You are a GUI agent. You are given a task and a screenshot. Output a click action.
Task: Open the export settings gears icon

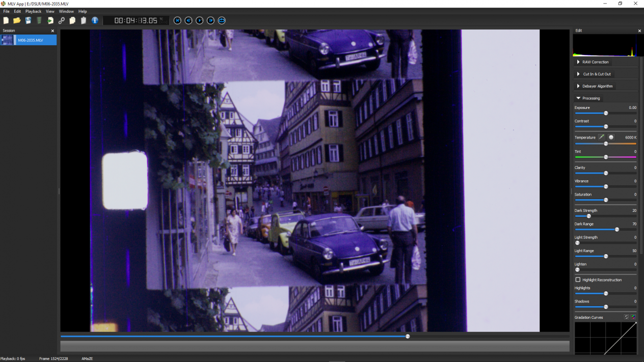click(x=62, y=20)
